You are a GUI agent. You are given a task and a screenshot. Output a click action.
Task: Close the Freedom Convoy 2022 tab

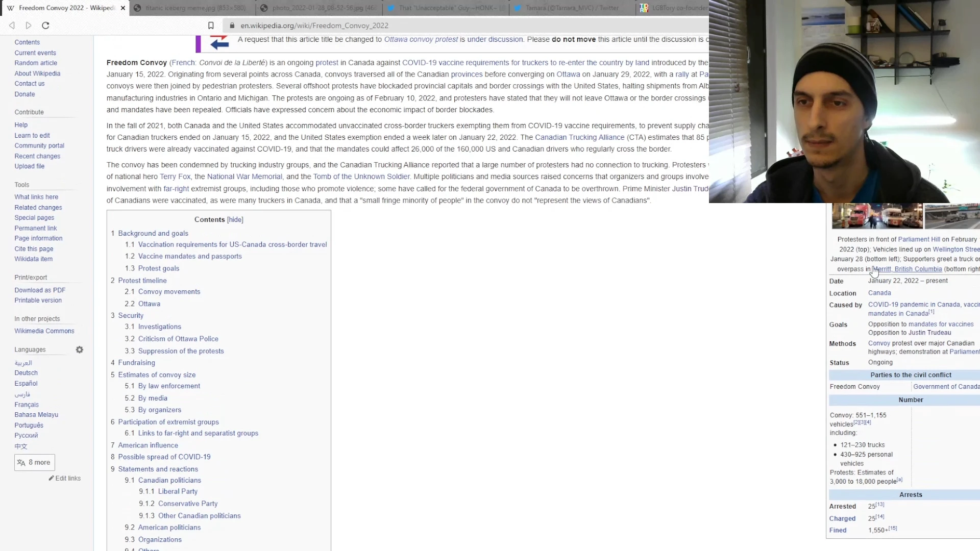[123, 8]
